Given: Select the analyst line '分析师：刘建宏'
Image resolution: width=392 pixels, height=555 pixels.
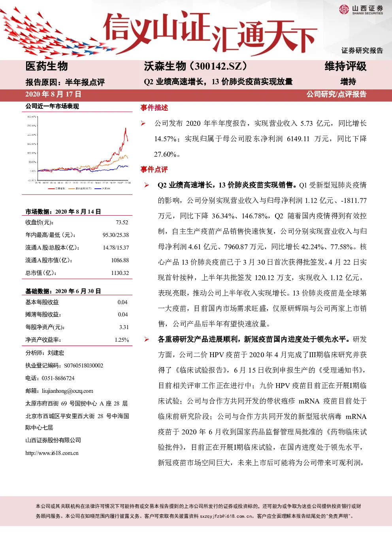Looking at the screenshot, I should click(45, 352).
